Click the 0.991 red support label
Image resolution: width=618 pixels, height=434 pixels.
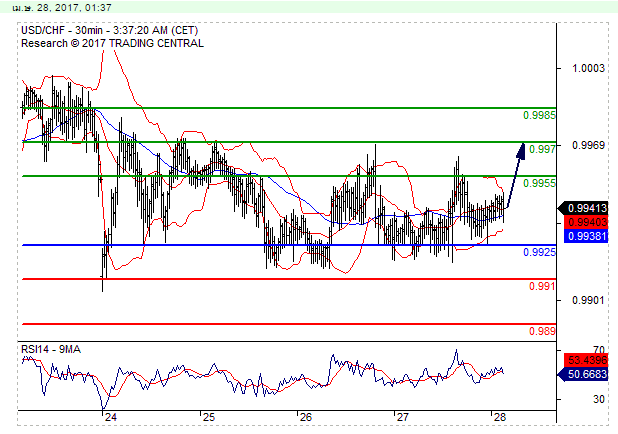click(x=542, y=286)
